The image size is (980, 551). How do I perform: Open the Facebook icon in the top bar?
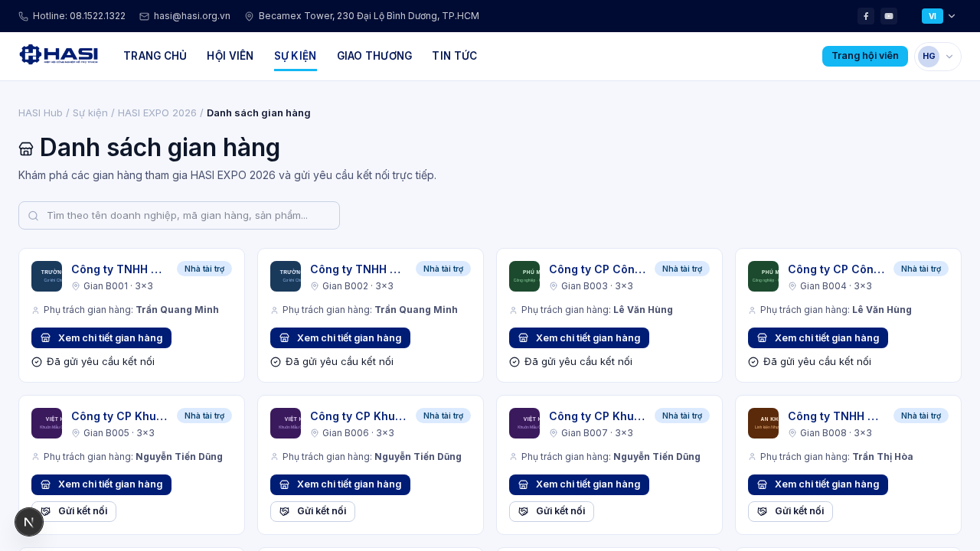866,16
